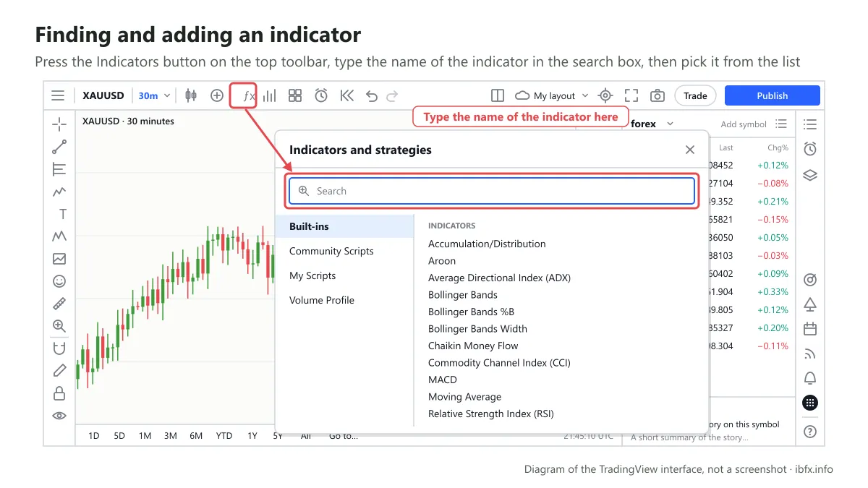The image size is (868, 488).
Task: Undo the last action
Action: click(372, 95)
